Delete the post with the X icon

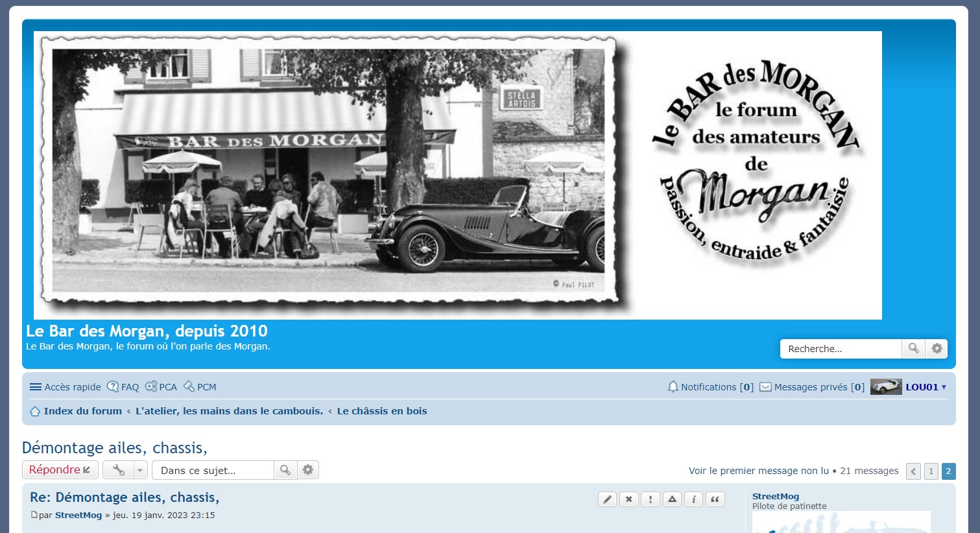(628, 499)
